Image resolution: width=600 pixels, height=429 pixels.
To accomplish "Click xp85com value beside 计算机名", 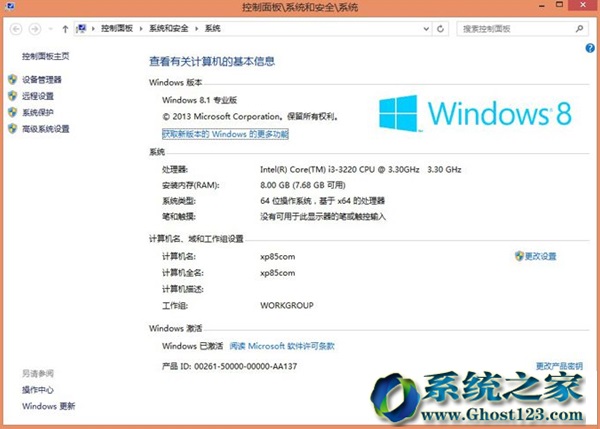I will tap(277, 257).
